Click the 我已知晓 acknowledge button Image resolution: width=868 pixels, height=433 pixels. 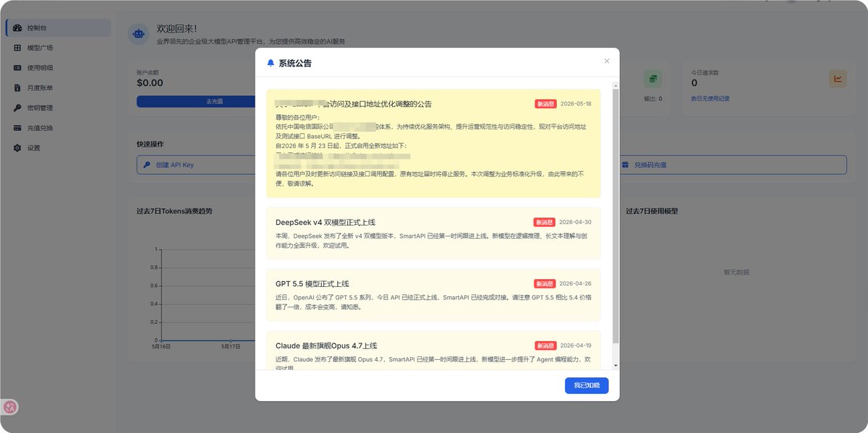coord(587,385)
